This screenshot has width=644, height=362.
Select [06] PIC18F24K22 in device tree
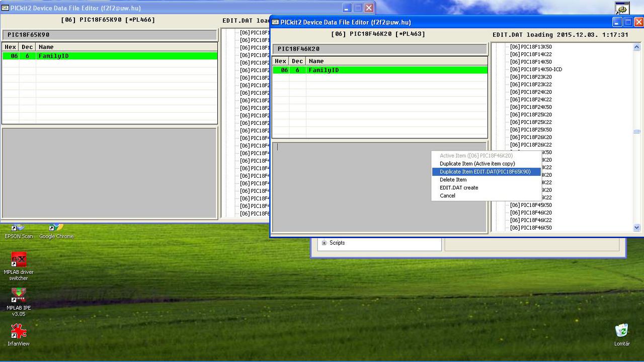tap(531, 100)
